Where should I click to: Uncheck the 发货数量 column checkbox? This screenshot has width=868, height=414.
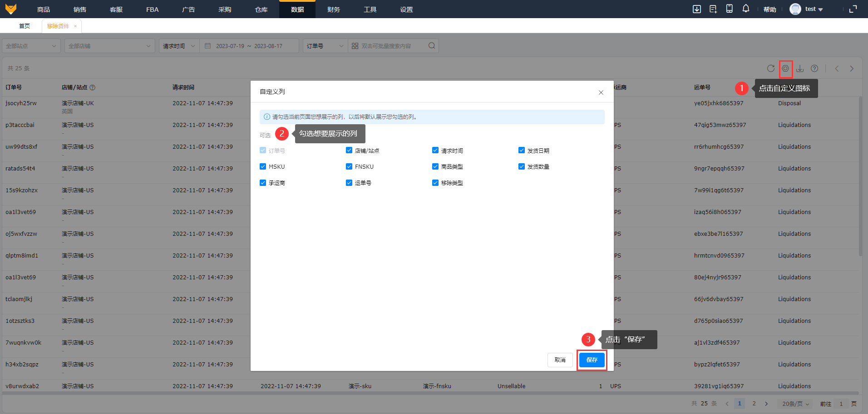click(x=522, y=166)
